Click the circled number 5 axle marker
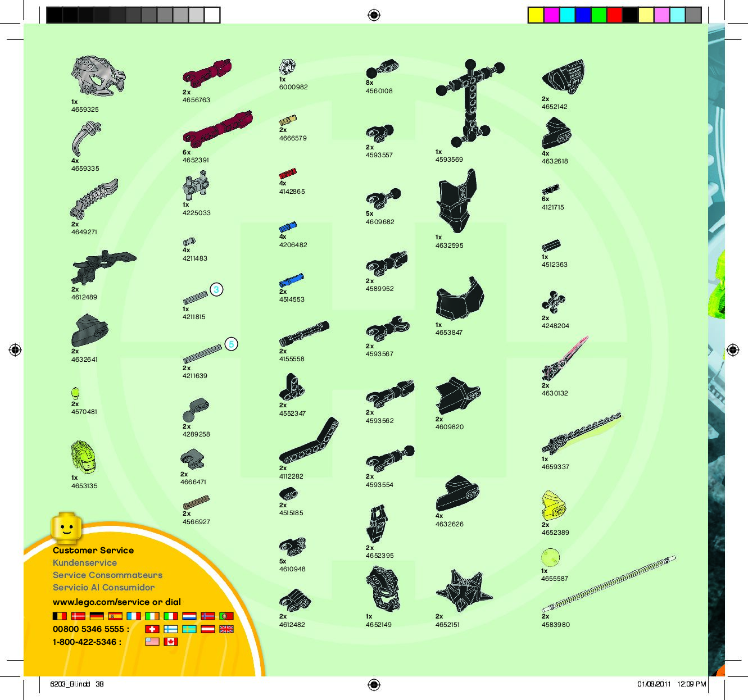Screen dimensions: 748x700 (231, 344)
